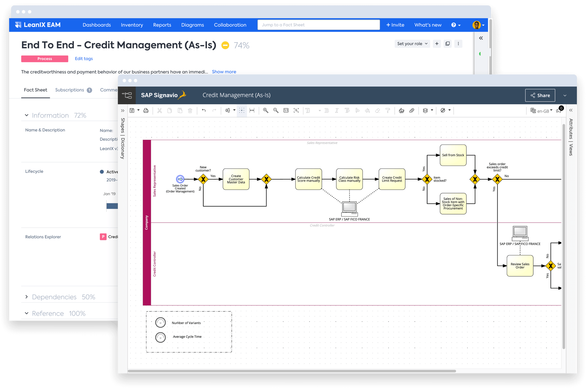Image resolution: width=588 pixels, height=390 pixels.
Task: Switch to the Subscriptions tab
Action: point(70,90)
